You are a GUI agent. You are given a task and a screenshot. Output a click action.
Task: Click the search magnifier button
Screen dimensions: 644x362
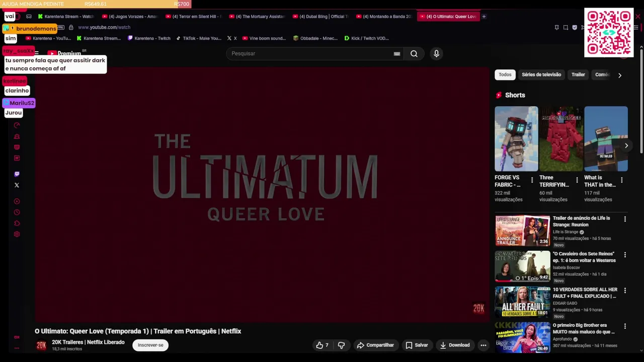pyautogui.click(x=414, y=53)
